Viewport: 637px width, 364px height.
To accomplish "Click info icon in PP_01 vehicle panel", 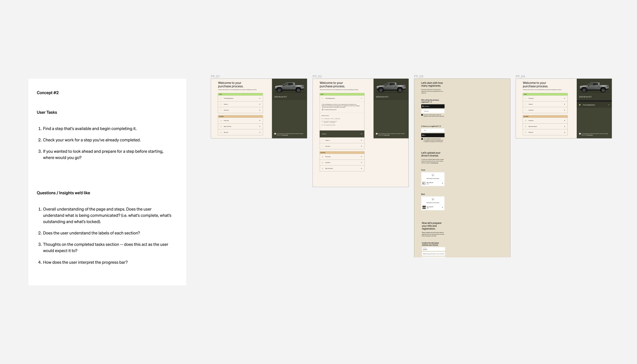I will pyautogui.click(x=275, y=134).
